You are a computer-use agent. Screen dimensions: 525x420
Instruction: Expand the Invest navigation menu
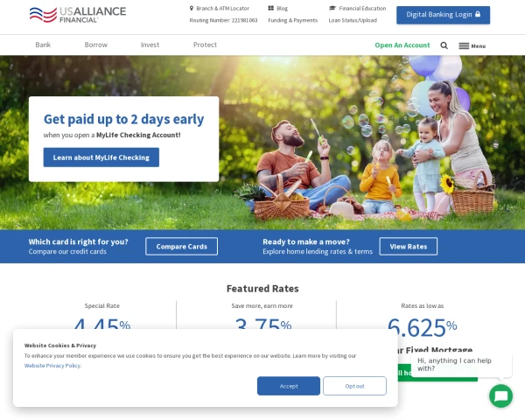tap(150, 45)
